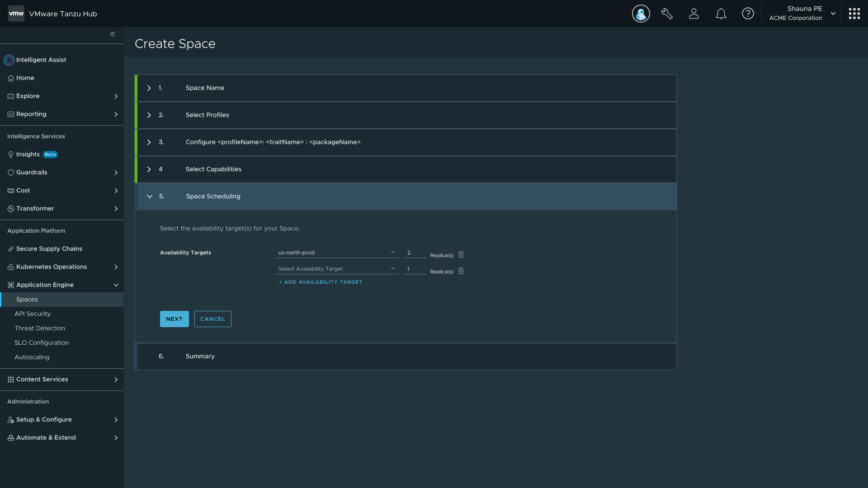Expand the Reporting menu chevron
868x488 pixels.
pyautogui.click(x=116, y=114)
